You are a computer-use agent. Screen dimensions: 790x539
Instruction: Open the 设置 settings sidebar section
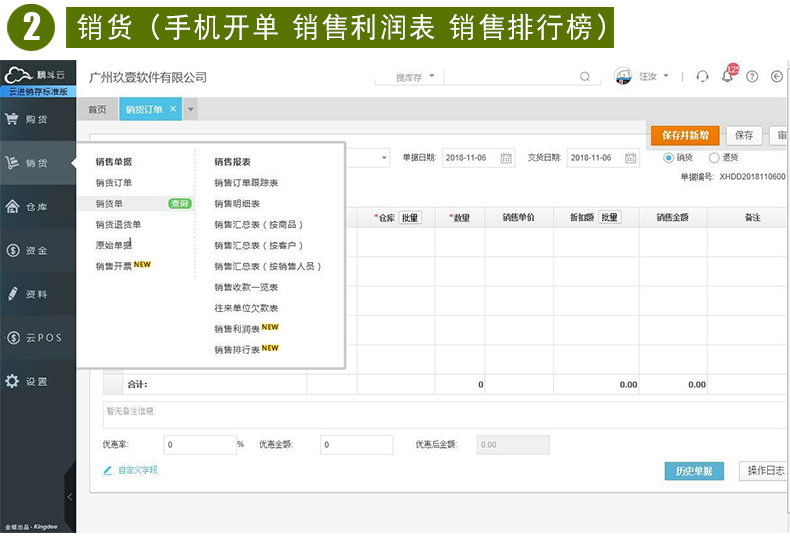(x=38, y=381)
